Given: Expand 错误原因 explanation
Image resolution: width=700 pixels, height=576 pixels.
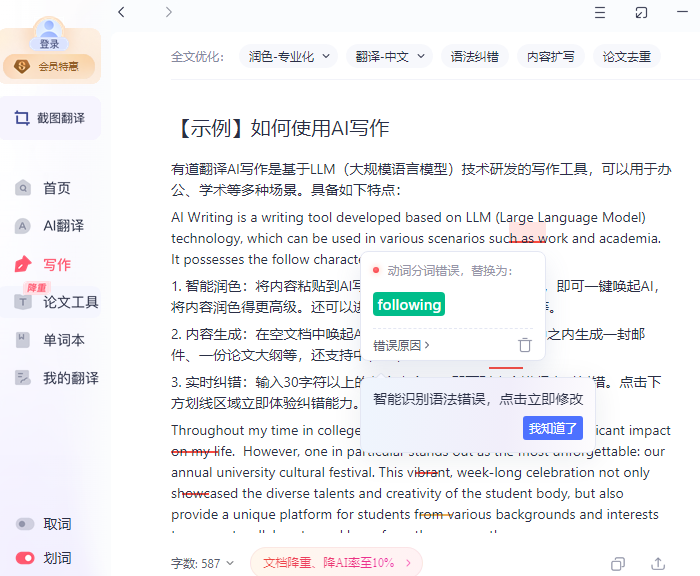Looking at the screenshot, I should point(402,345).
